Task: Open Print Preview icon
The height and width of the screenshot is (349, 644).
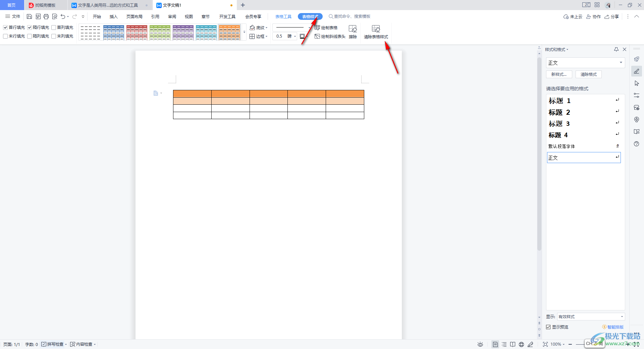Action: pos(55,16)
